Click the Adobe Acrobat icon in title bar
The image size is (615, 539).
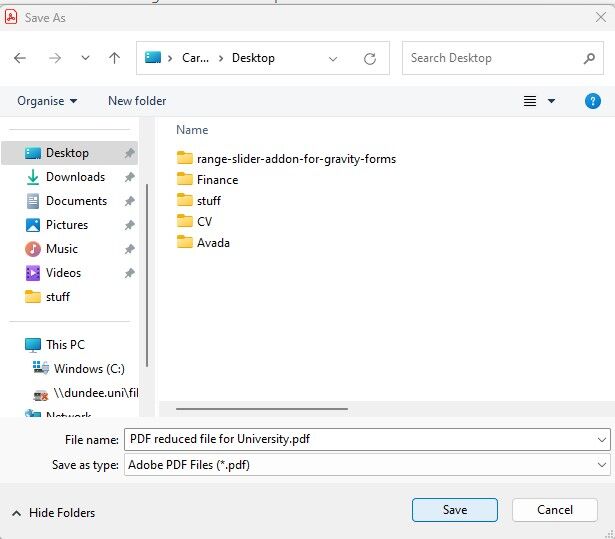[x=11, y=17]
